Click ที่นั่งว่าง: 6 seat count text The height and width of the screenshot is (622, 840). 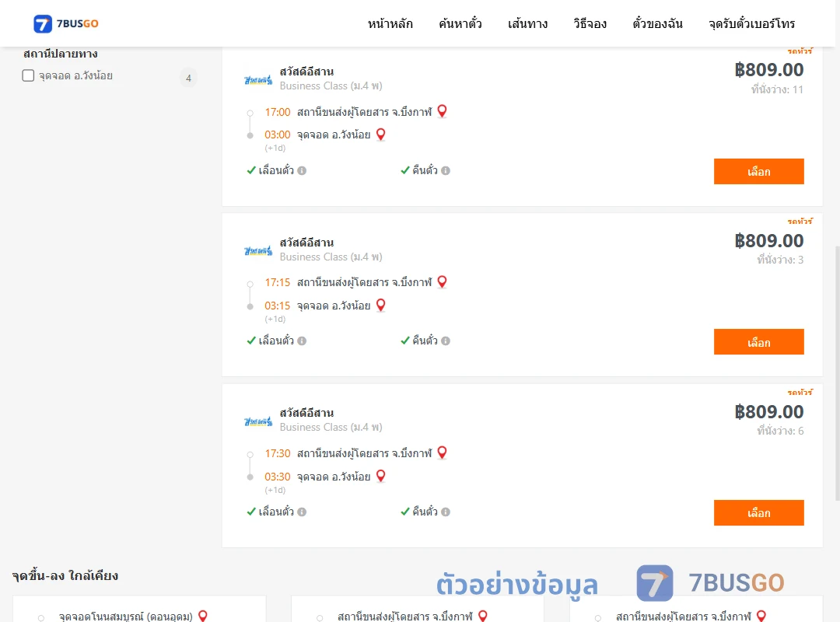[x=780, y=431]
